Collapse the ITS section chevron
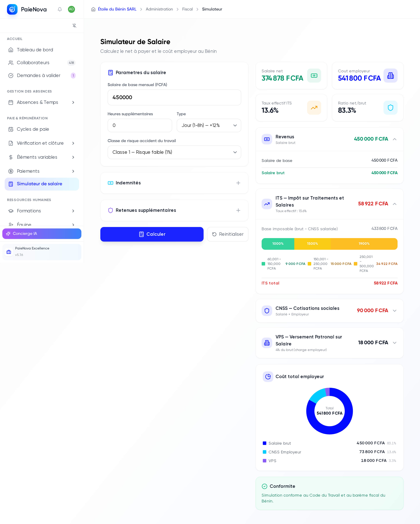The width and height of the screenshot is (420, 524). [x=394, y=204]
